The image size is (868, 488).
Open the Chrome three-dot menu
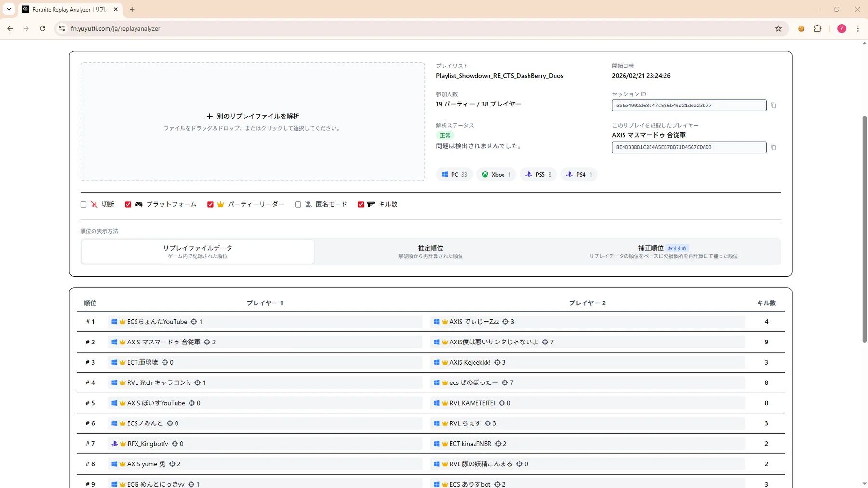pyautogui.click(x=858, y=28)
